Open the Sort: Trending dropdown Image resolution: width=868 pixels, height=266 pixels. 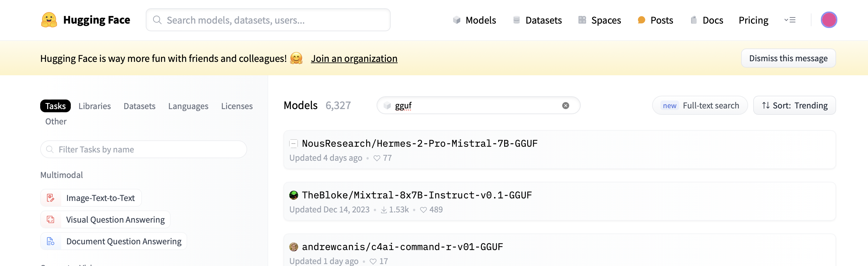[794, 106]
